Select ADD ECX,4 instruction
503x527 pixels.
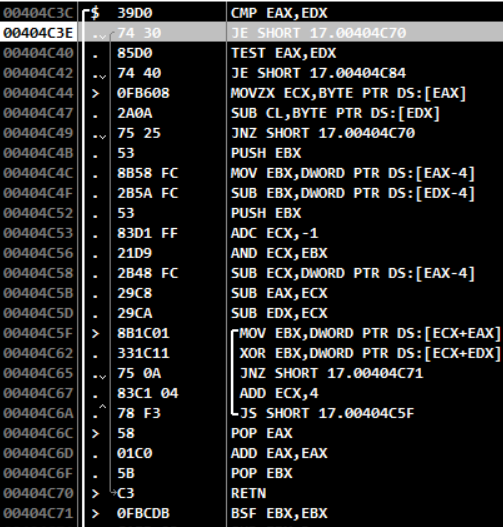pos(279,393)
